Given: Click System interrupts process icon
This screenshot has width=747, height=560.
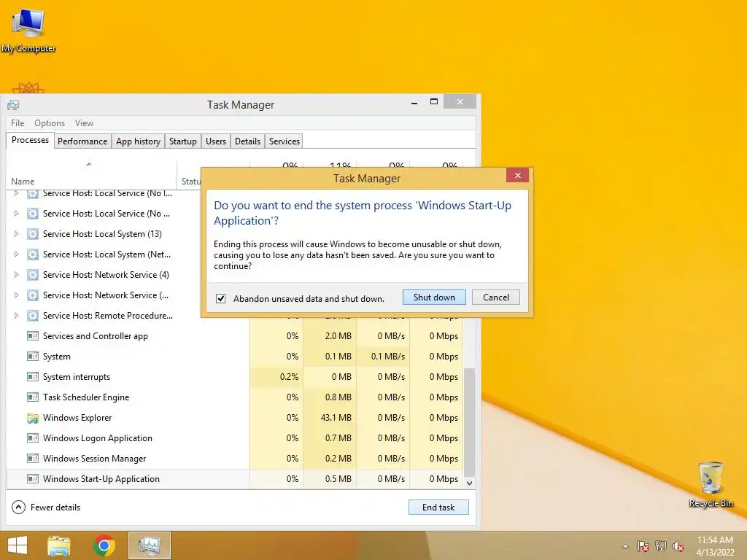Looking at the screenshot, I should pyautogui.click(x=32, y=377).
